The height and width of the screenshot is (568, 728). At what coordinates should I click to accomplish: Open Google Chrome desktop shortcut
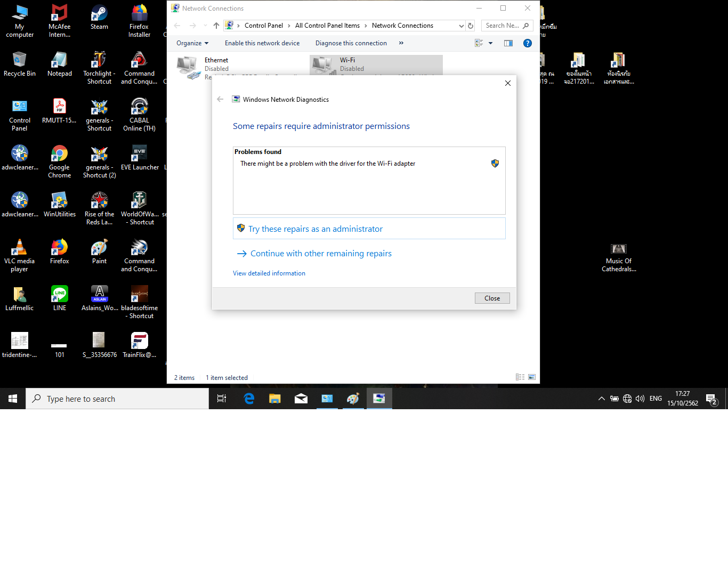60,162
